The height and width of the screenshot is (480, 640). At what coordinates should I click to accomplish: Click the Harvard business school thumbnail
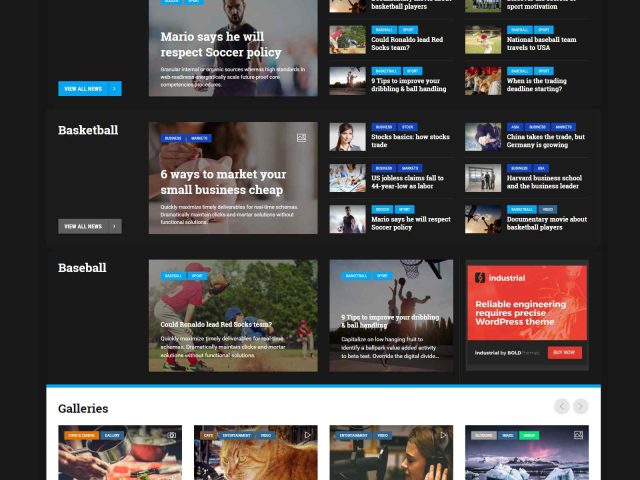483,178
